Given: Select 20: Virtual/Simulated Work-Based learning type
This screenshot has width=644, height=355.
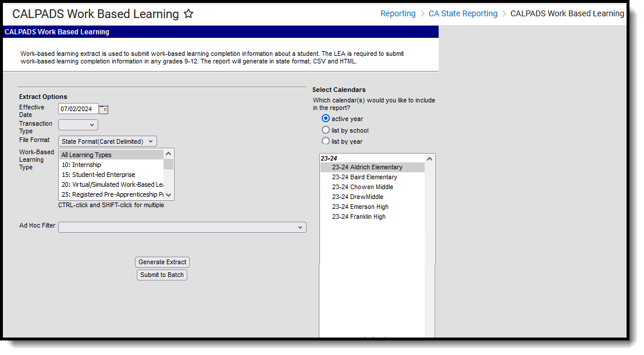Looking at the screenshot, I should coord(111,184).
